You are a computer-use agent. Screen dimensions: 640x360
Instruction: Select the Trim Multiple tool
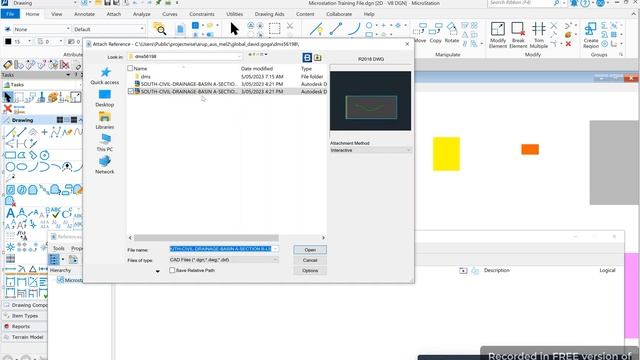pyautogui.click(x=538, y=35)
